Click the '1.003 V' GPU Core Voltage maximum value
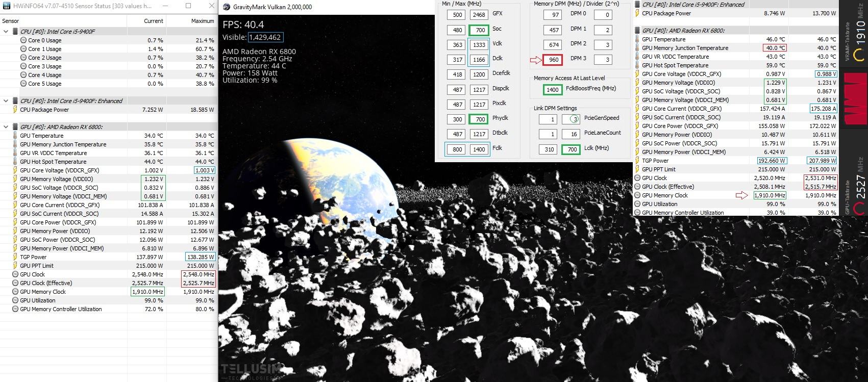 pos(205,170)
